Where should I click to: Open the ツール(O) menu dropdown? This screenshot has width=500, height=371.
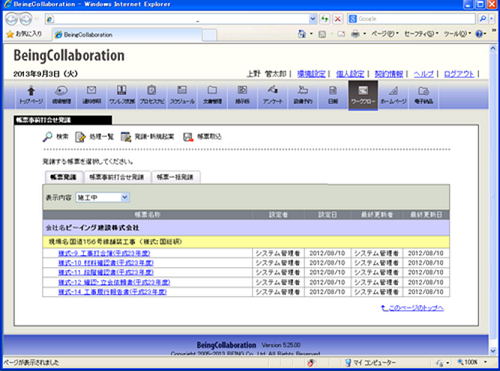[x=457, y=34]
